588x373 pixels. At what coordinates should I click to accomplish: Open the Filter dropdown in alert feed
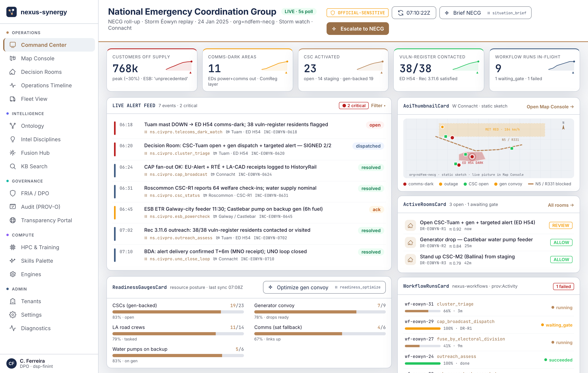(x=378, y=106)
